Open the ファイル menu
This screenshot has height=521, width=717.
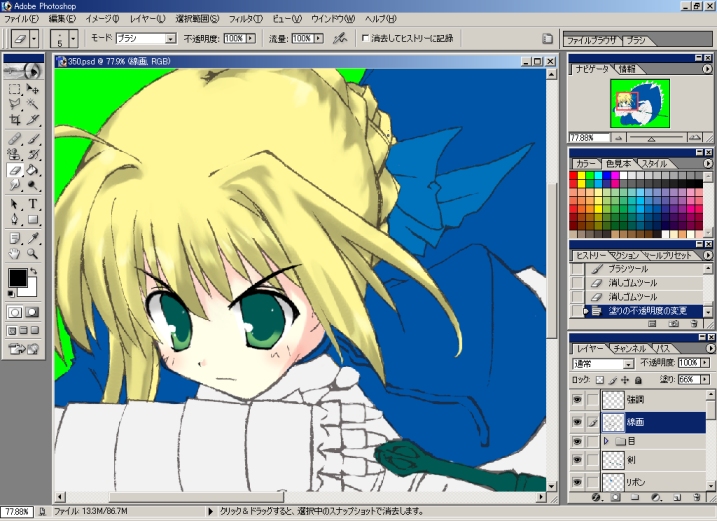21,19
